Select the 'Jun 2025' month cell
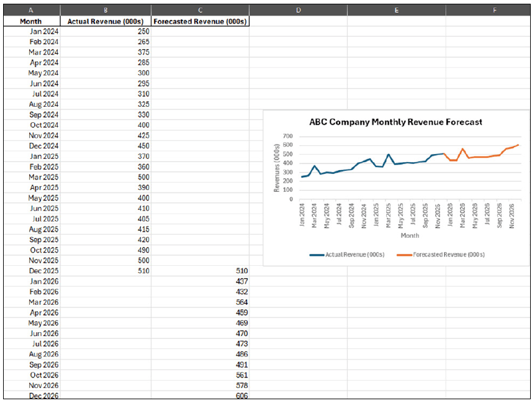This screenshot has width=532, height=416. tap(43, 209)
